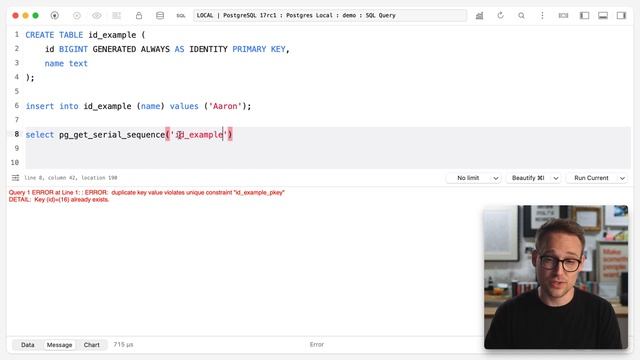Click the Run Current button
This screenshot has height=360, width=640.
point(591,178)
